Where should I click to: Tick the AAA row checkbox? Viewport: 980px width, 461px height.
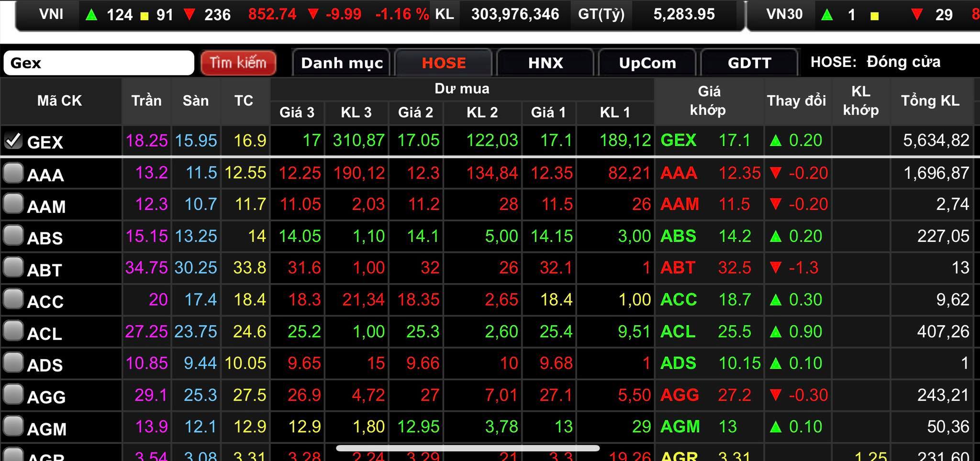(x=13, y=173)
